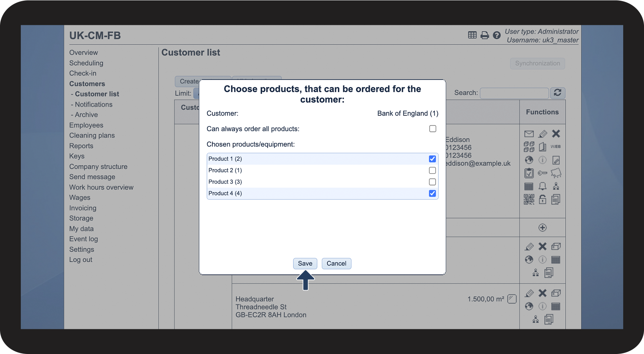Click the note-with-pencil icon in Functions

coord(556,160)
